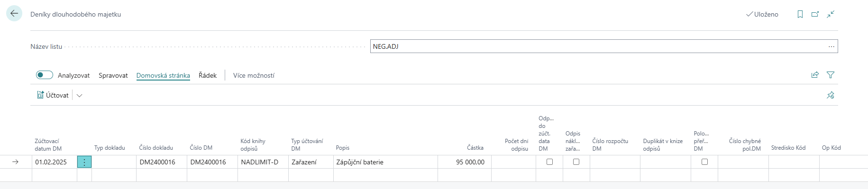Click the Účtovat button
868x189 pixels.
click(53, 95)
